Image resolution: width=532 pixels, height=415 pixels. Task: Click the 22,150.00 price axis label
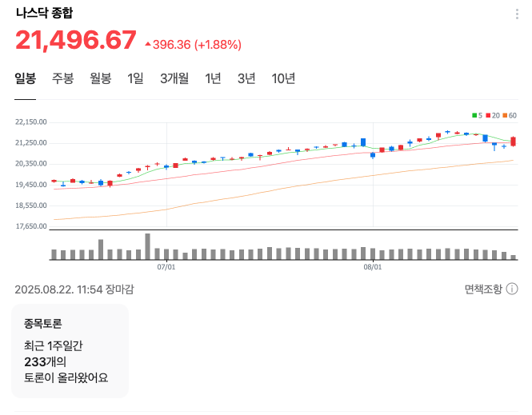[x=31, y=122]
